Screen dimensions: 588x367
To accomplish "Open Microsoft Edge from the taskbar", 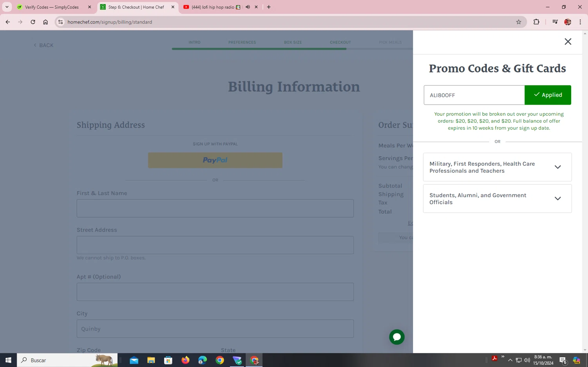I will pyautogui.click(x=203, y=360).
